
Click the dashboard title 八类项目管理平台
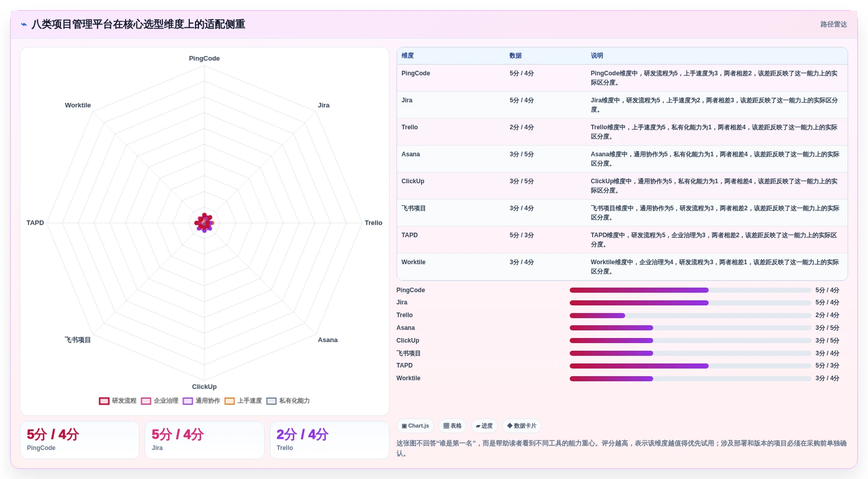138,24
